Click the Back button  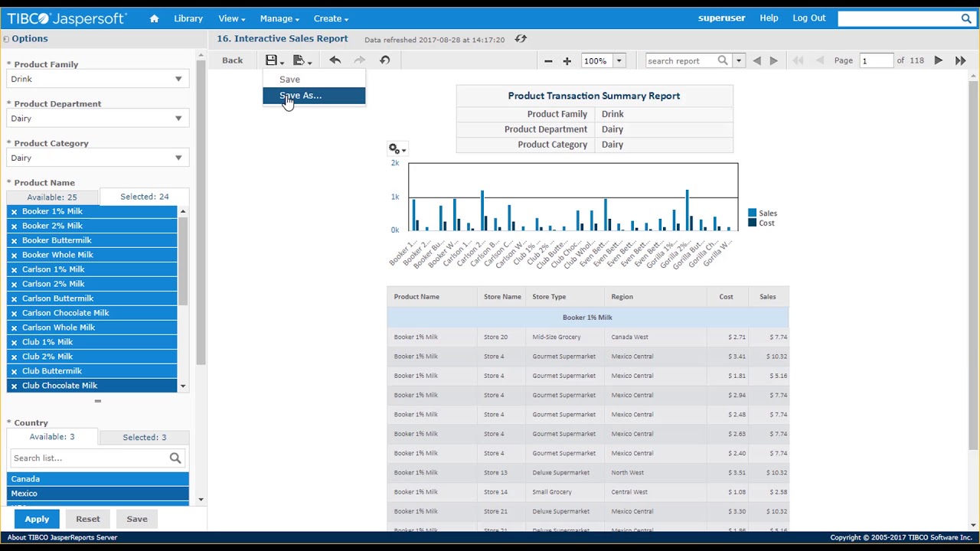pos(233,60)
